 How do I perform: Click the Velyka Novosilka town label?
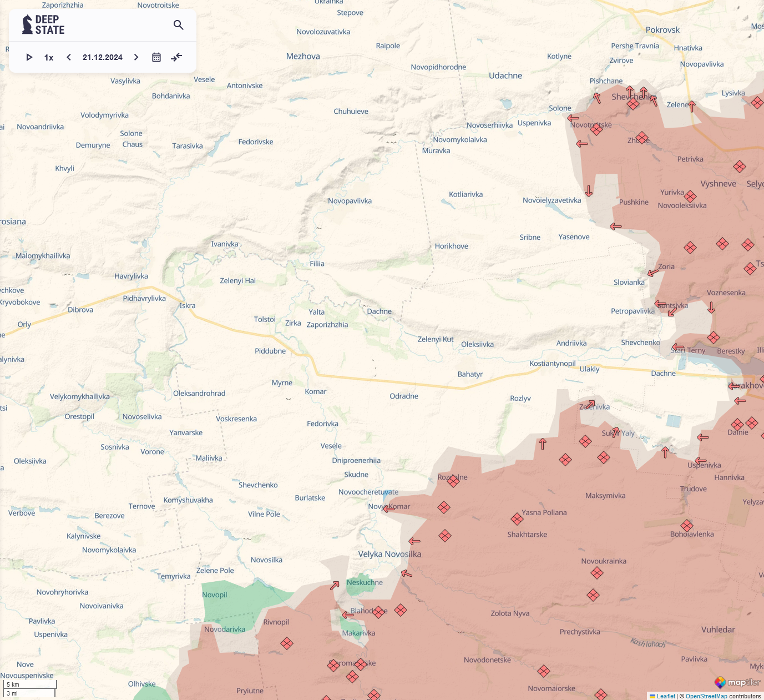pos(389,554)
